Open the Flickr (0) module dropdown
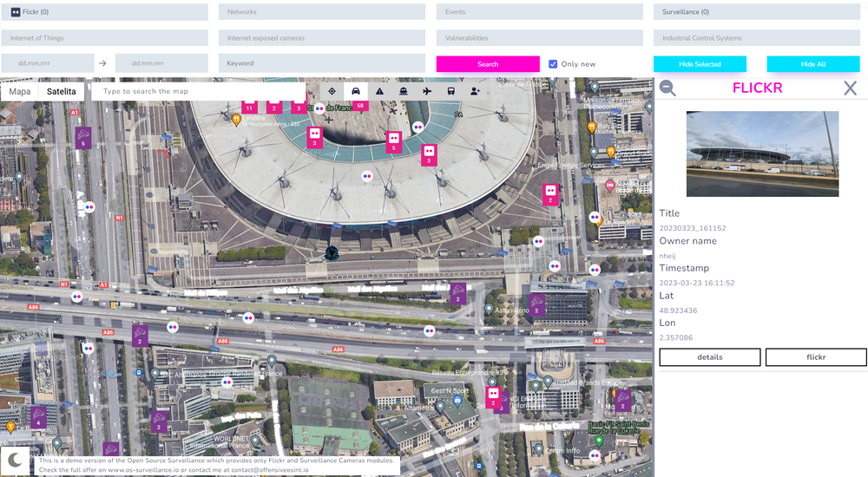This screenshot has width=868, height=477. pyautogui.click(x=104, y=12)
